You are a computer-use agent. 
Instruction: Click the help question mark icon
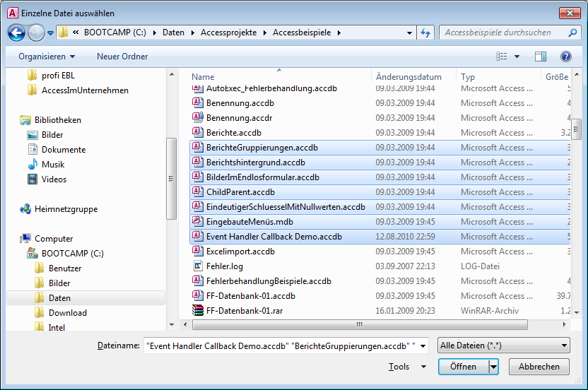tap(565, 57)
